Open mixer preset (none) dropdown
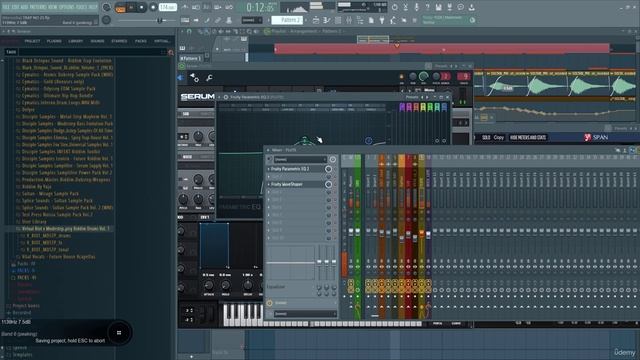This screenshot has width=640, height=360. 300,160
